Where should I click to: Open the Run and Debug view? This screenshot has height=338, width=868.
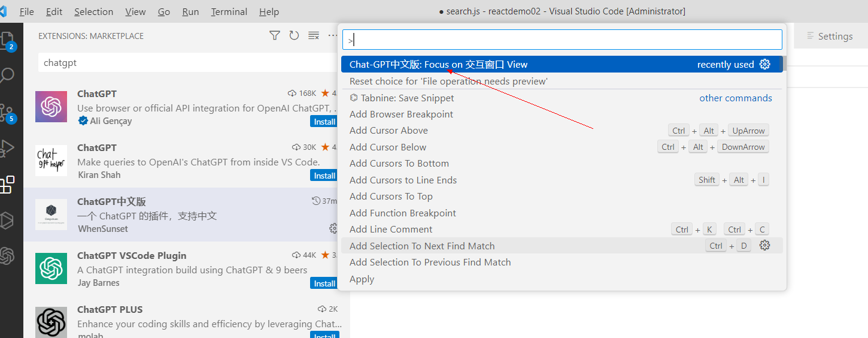(7, 148)
